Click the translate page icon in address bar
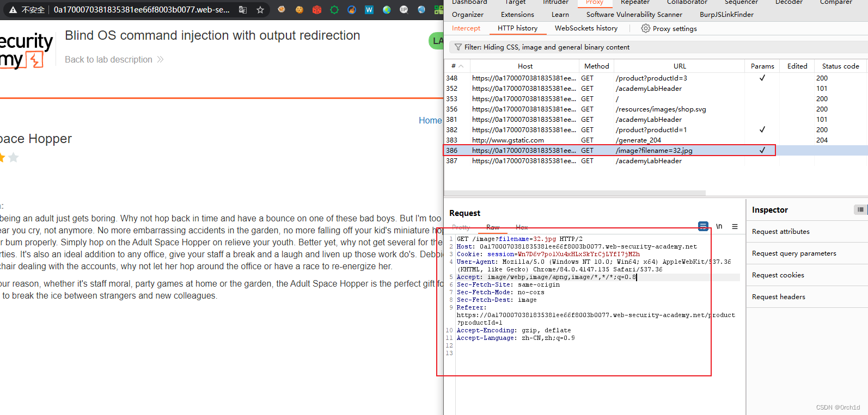This screenshot has width=868, height=415. pyautogui.click(x=243, y=10)
